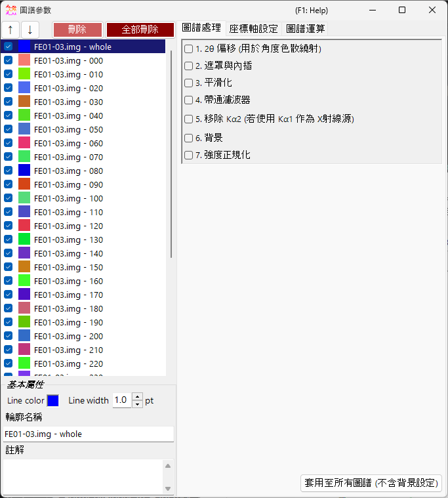Click color swatch of FE01-03.img - whole
Image resolution: width=448 pixels, height=498 pixels.
point(24,47)
